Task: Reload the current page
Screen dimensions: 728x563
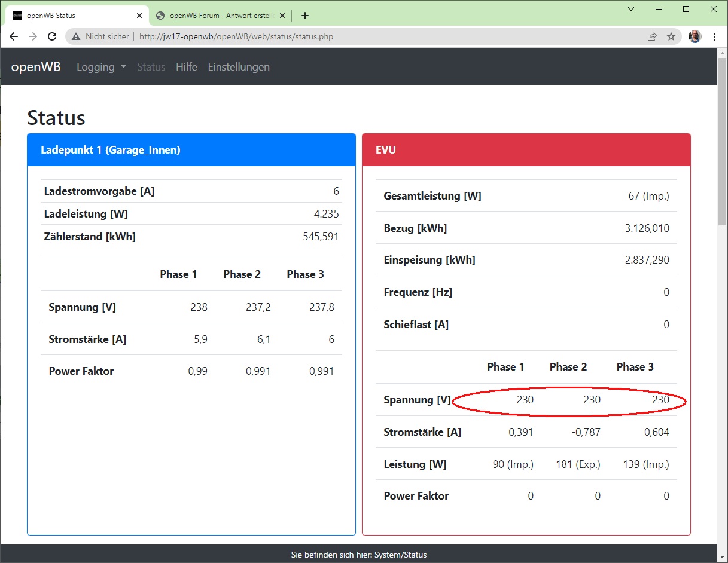Action: pyautogui.click(x=52, y=36)
